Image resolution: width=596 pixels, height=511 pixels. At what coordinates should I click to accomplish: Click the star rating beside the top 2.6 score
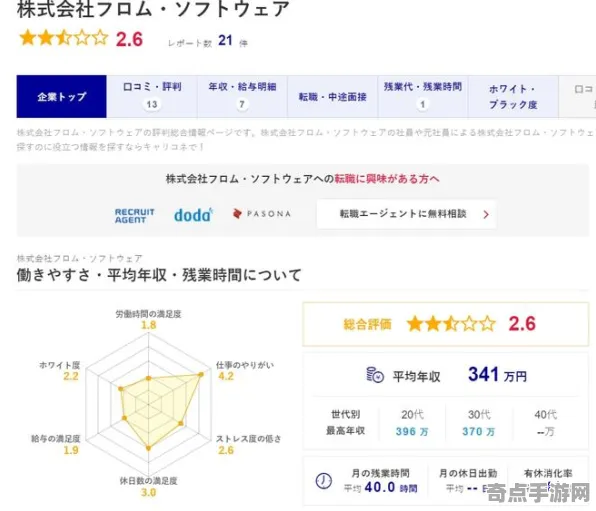[63, 38]
